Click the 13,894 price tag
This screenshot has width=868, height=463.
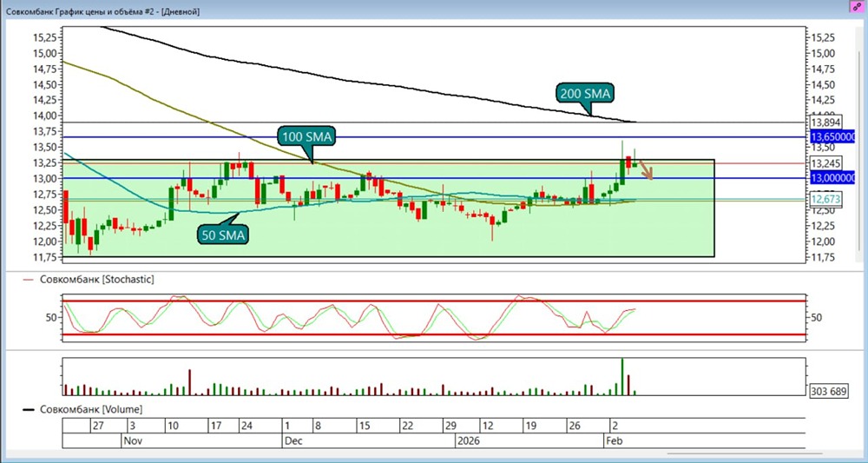point(826,122)
